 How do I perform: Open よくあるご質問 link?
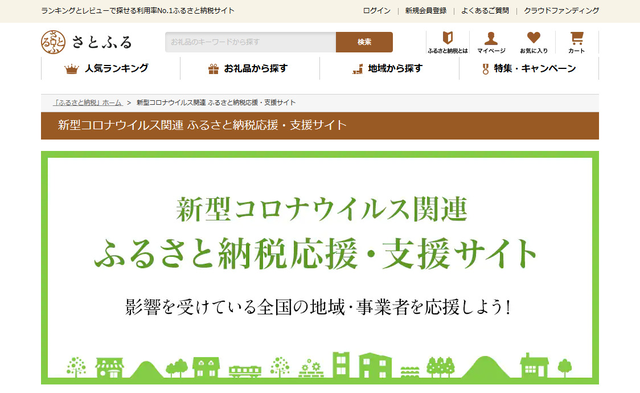click(485, 11)
